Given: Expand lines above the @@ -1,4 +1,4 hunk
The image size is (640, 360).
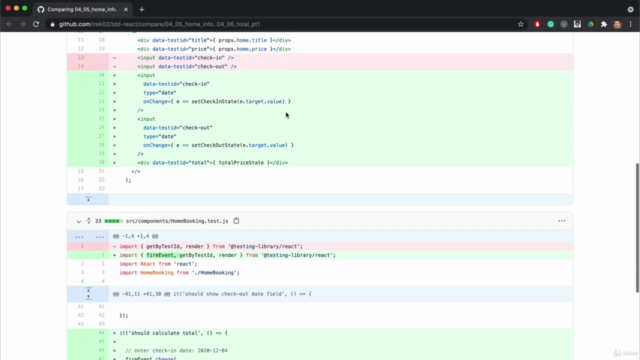Looking at the screenshot, I should click(x=88, y=236).
